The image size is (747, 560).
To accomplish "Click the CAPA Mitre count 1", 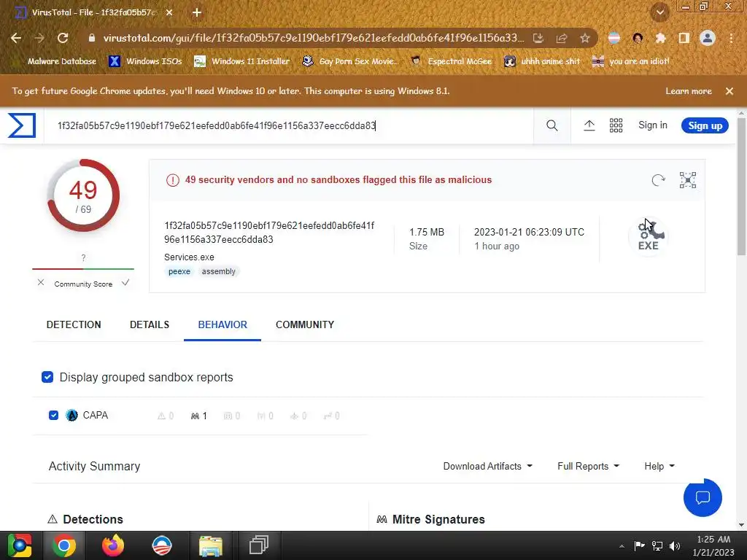I will tap(198, 416).
